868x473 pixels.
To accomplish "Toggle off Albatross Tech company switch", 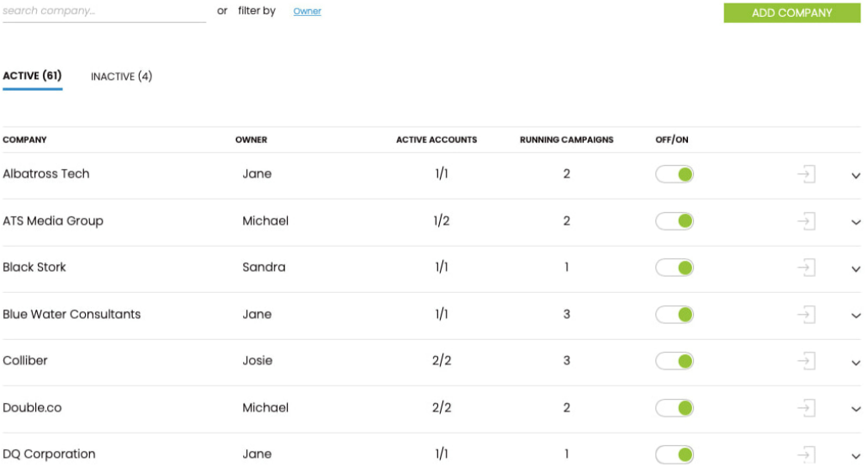I will pyautogui.click(x=675, y=174).
